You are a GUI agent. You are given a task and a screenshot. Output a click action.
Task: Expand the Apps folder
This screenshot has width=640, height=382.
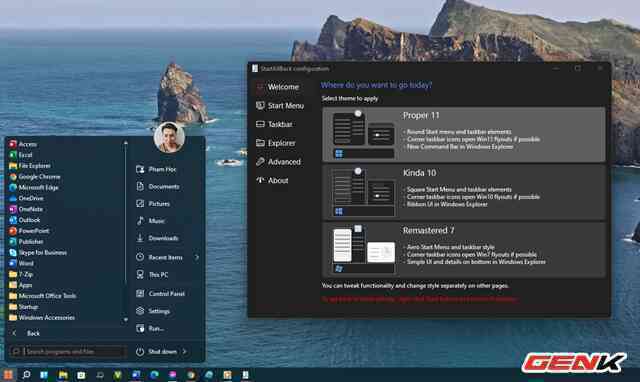[21, 285]
